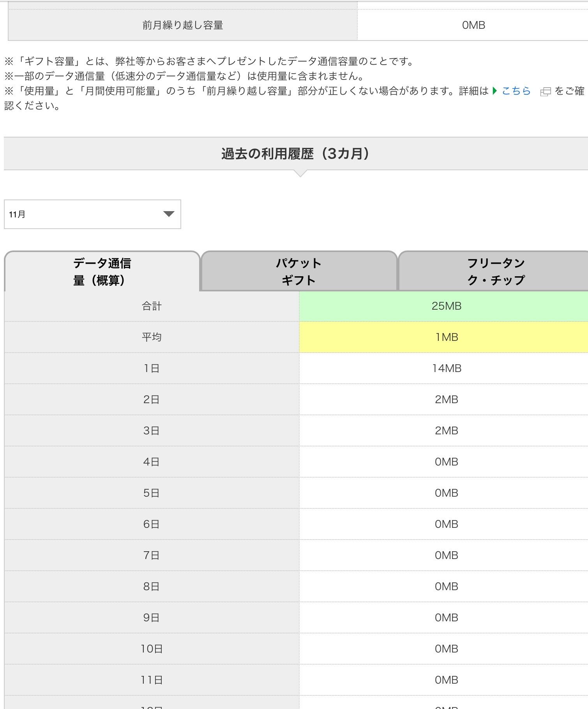Expand the 過去の利用履歴（3カ月）section header
The height and width of the screenshot is (709, 588).
(295, 154)
